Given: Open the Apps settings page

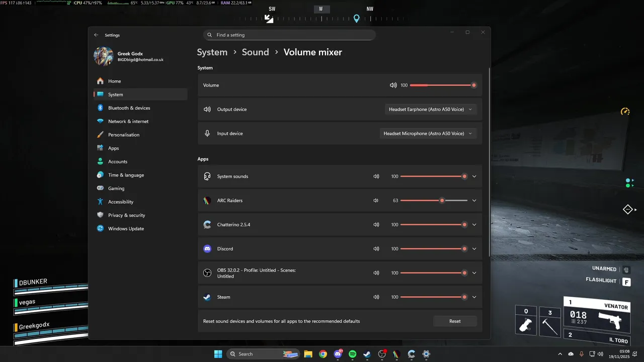Looking at the screenshot, I should pos(140,148).
